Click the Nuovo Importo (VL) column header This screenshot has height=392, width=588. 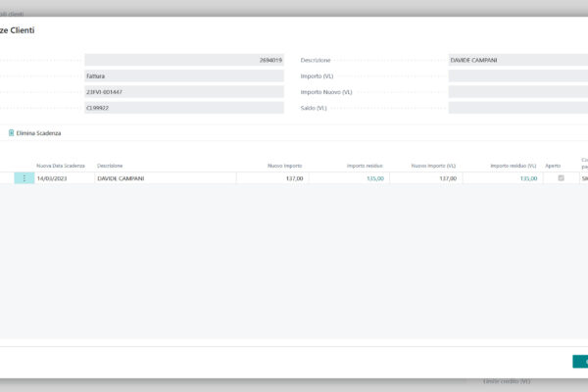click(x=433, y=166)
